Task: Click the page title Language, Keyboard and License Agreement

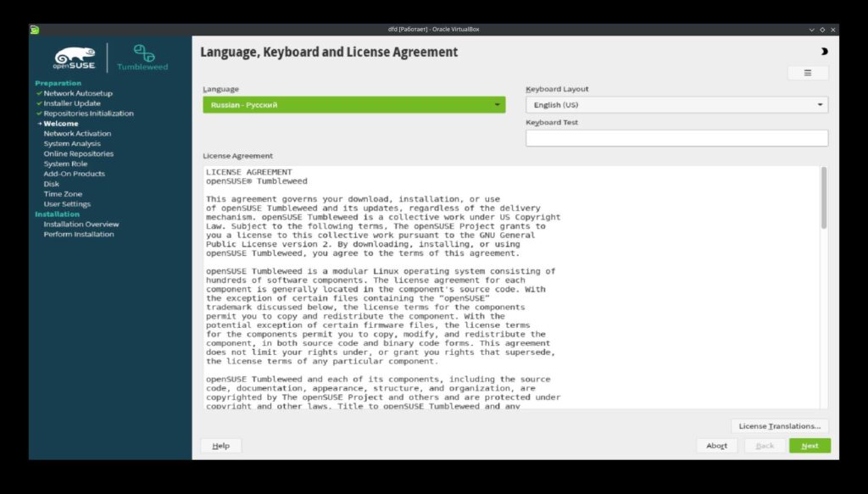Action: click(x=329, y=52)
